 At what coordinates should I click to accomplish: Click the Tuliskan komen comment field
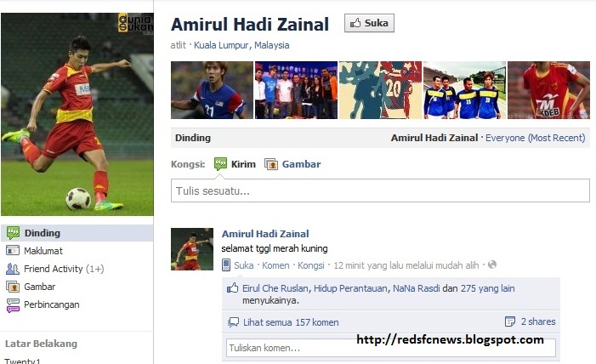[391, 348]
